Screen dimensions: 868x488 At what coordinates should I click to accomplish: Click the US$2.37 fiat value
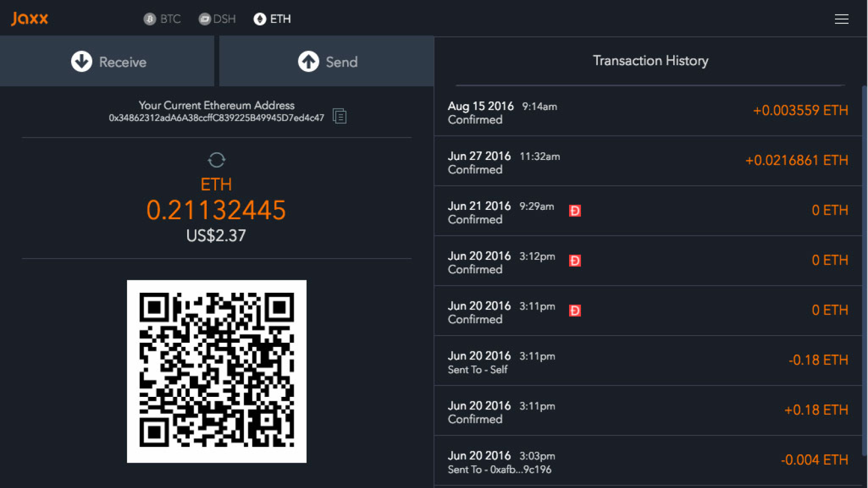pos(216,235)
